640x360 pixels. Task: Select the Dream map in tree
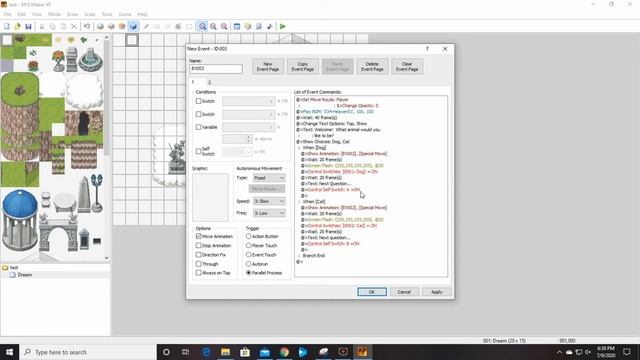point(24,275)
